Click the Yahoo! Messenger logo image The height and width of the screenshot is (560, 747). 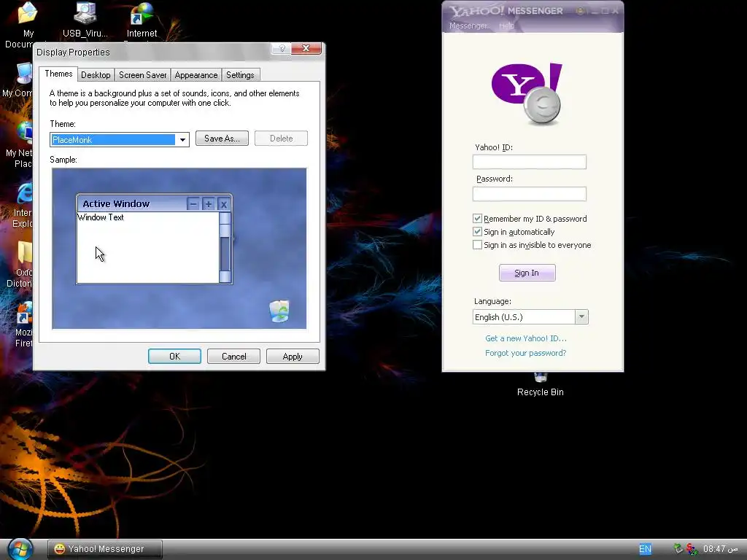click(x=528, y=93)
